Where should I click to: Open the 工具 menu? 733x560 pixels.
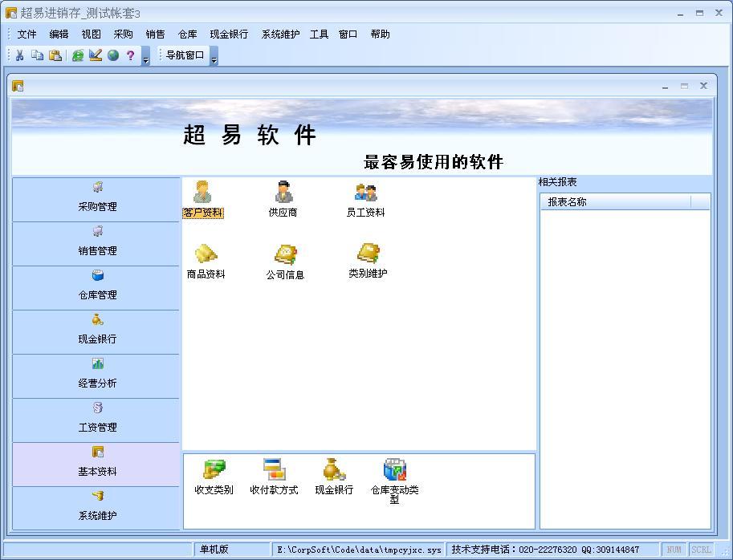(319, 34)
